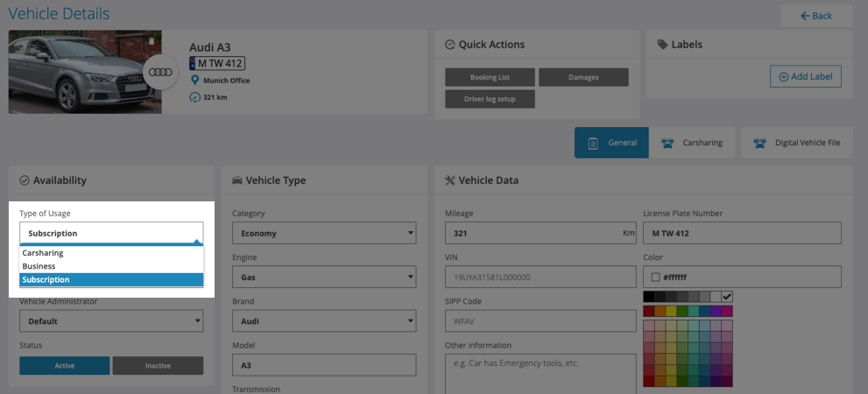Click the trash icon on the car photo

tap(151, 41)
